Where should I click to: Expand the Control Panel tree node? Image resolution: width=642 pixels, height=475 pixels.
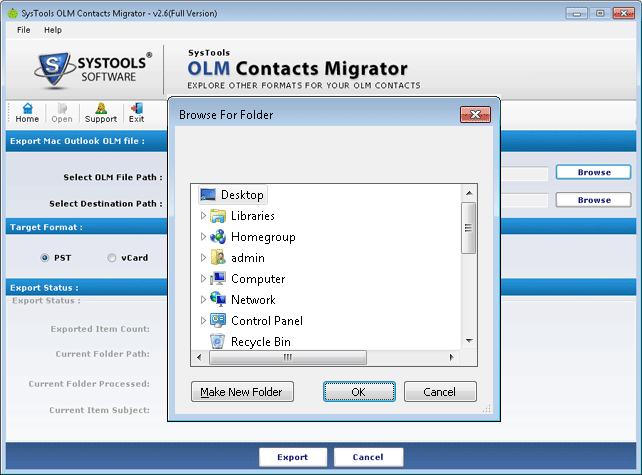203,321
